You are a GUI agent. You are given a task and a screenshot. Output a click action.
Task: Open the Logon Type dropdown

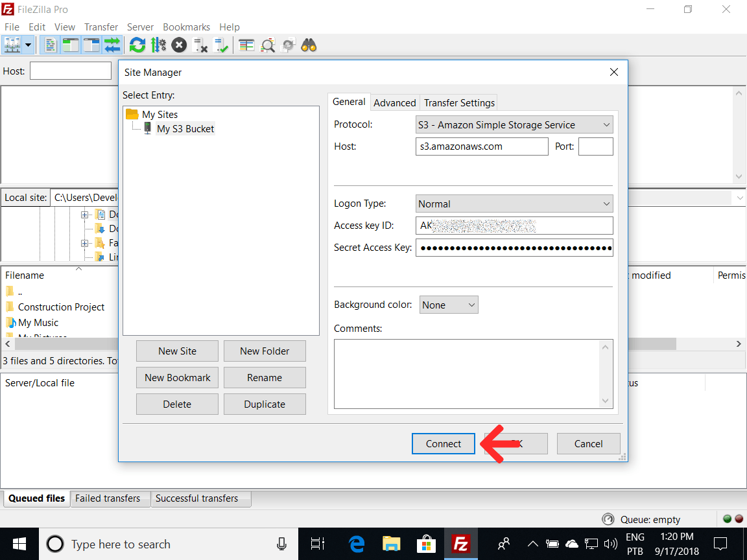click(514, 203)
